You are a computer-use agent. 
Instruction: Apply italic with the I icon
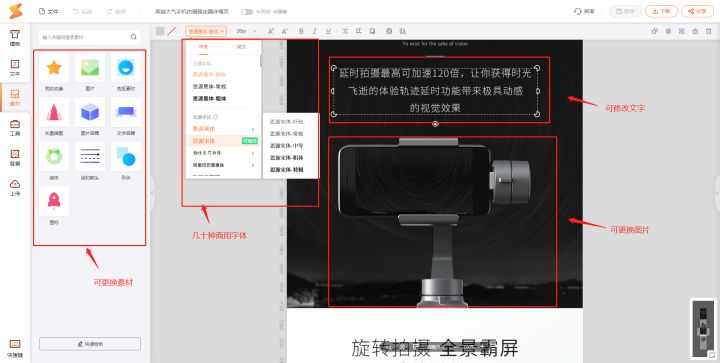(315, 31)
